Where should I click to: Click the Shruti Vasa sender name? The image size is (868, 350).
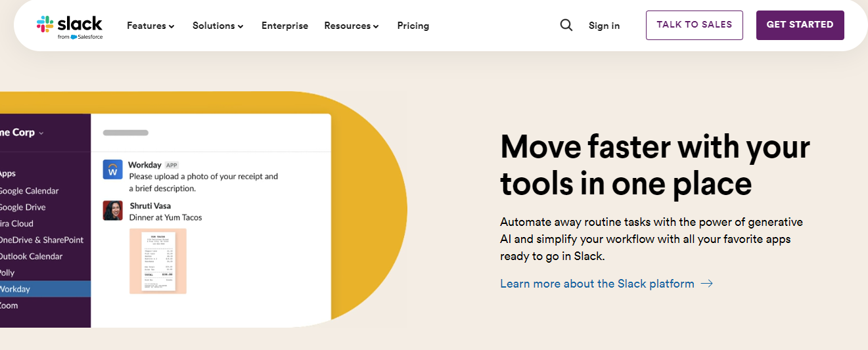(150, 206)
